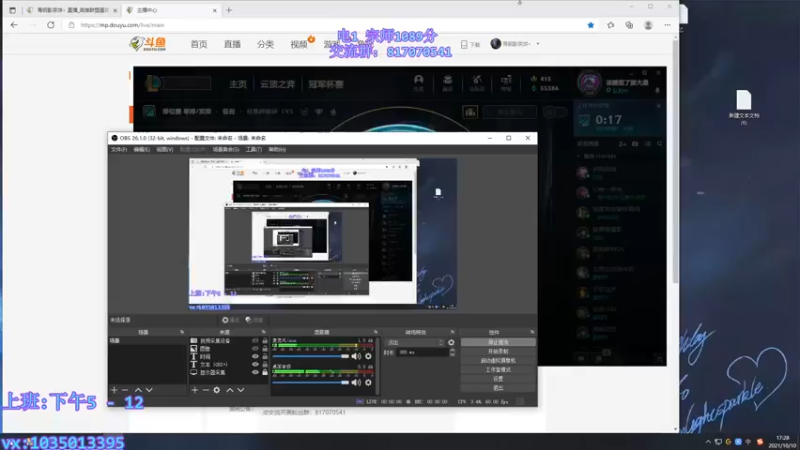Screen dimensions: 800x450
Task: Click the stop streaming button in OBS
Action: (x=498, y=342)
